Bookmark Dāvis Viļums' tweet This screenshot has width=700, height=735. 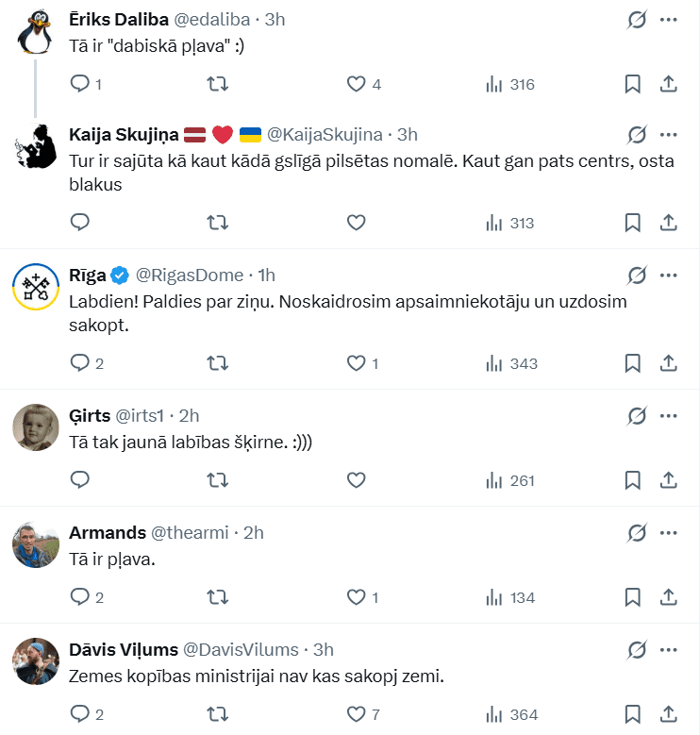click(633, 714)
